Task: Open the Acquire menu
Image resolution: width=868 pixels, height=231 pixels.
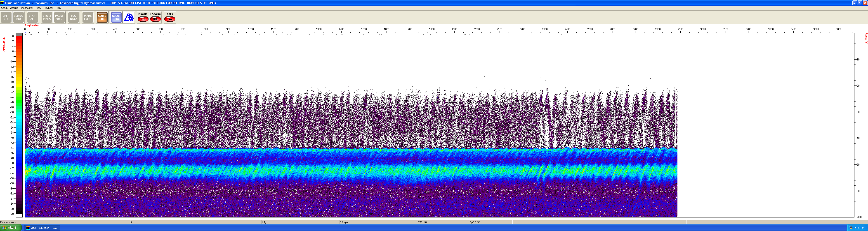Action: (14, 8)
